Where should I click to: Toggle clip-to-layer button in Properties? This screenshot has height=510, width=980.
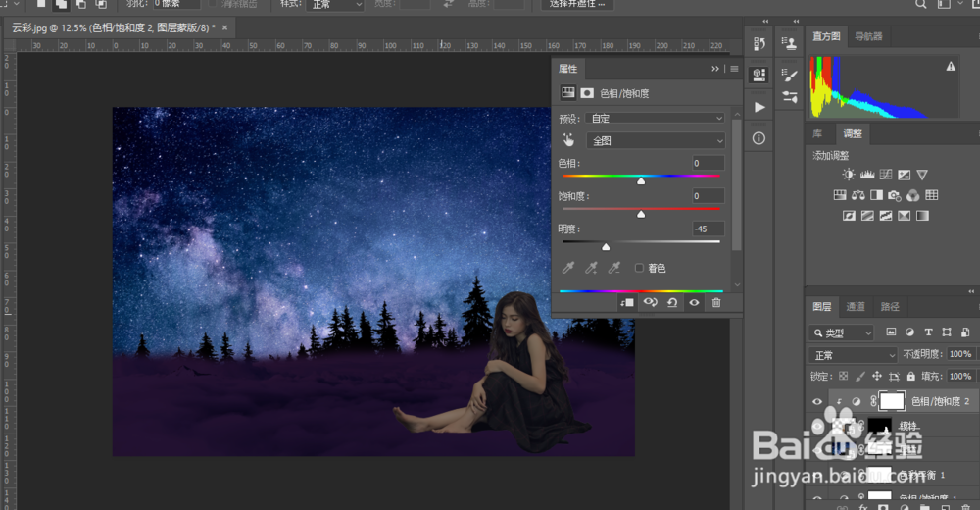coord(627,303)
